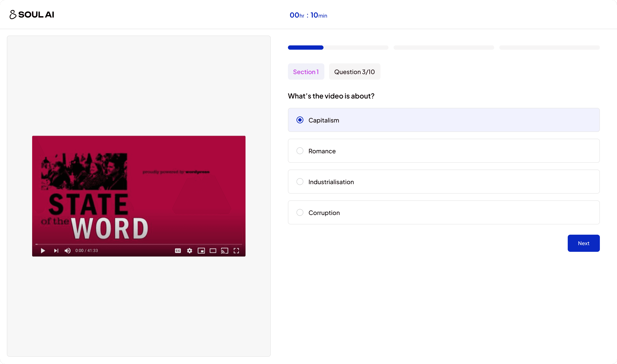
Task: Click the Section 1 tab
Action: (306, 72)
